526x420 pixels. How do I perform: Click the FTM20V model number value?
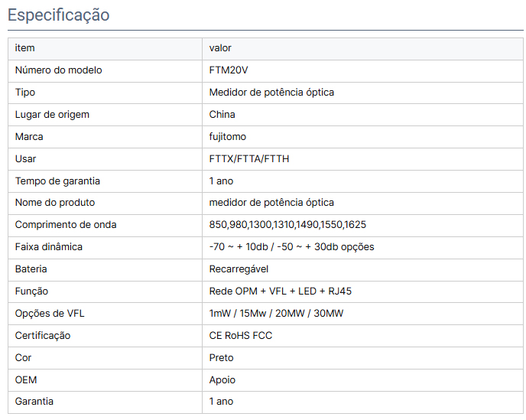click(229, 70)
